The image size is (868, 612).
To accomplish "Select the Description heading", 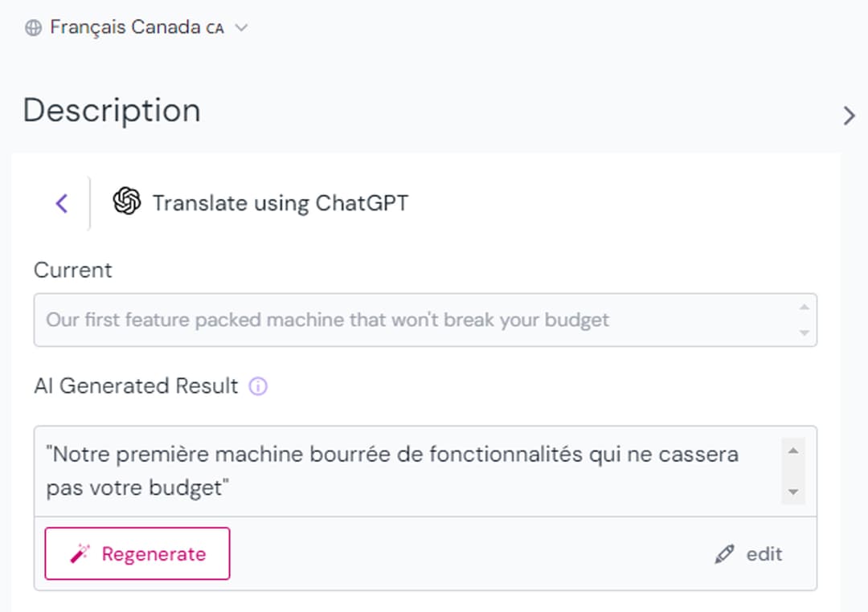I will [111, 111].
